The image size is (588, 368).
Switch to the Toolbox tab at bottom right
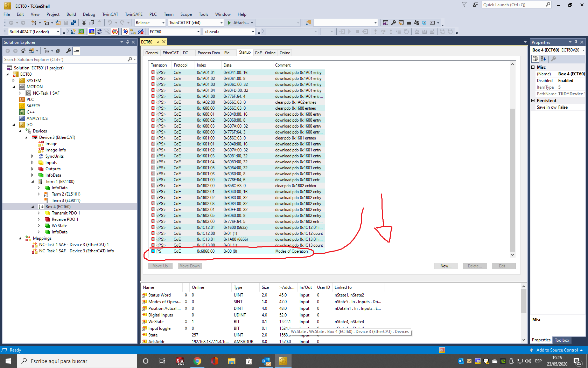(562, 340)
